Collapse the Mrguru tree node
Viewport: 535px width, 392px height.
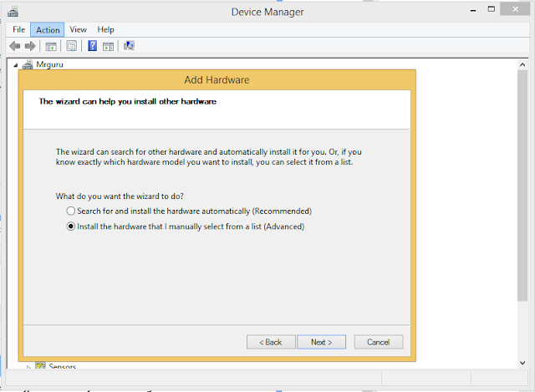click(15, 65)
